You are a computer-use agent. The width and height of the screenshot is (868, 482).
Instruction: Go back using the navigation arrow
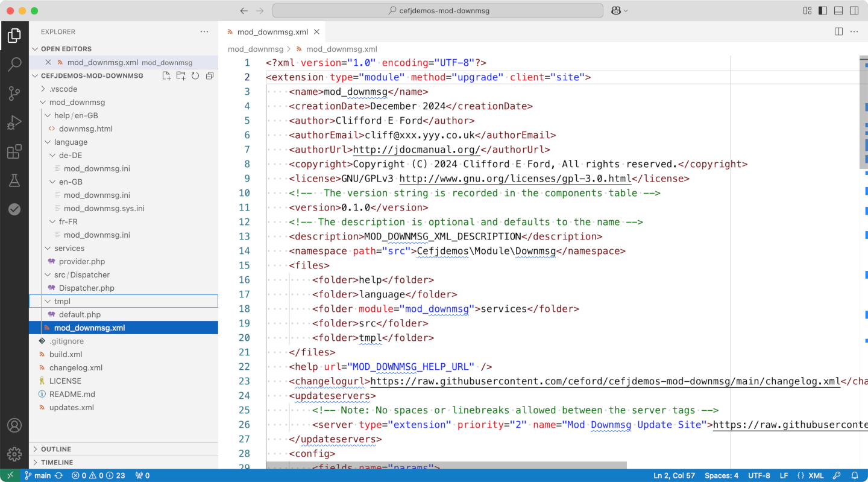(x=244, y=11)
